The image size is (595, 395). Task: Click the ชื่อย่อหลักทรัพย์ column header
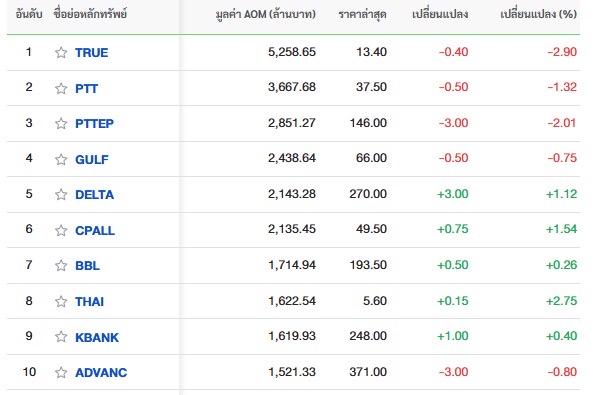point(90,14)
